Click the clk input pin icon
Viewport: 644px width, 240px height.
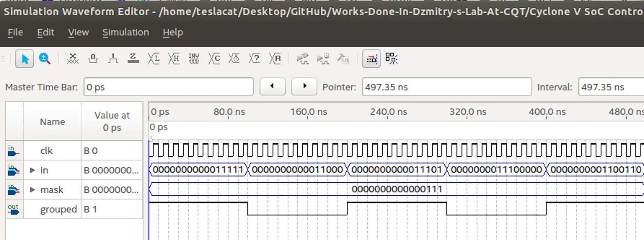pyautogui.click(x=13, y=151)
